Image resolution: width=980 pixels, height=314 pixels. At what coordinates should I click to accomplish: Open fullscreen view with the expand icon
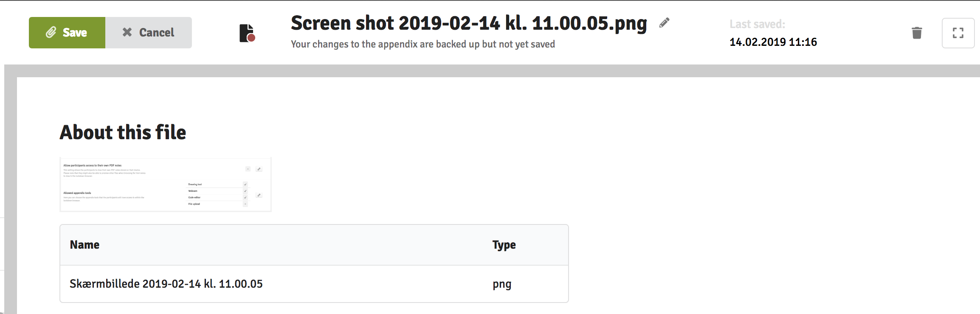(x=958, y=33)
